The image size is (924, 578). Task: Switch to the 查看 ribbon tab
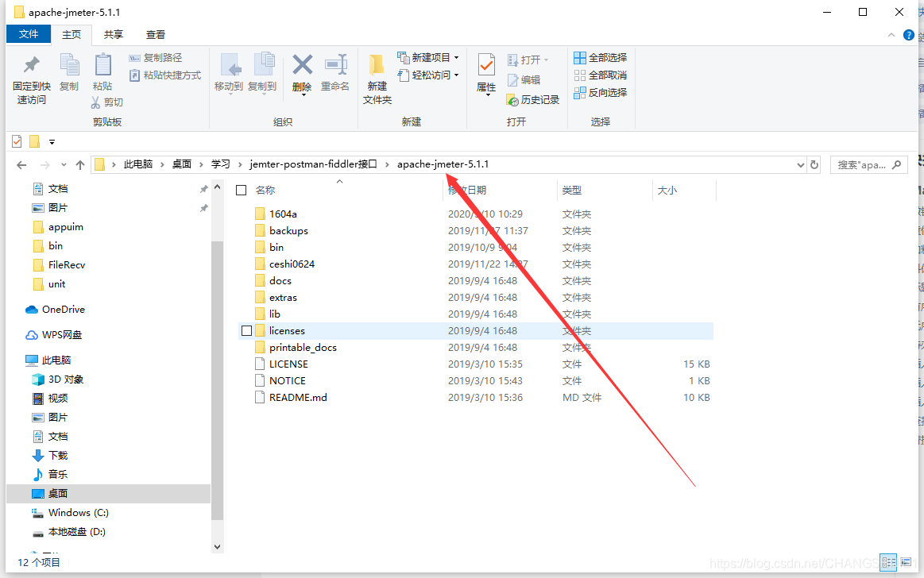156,35
